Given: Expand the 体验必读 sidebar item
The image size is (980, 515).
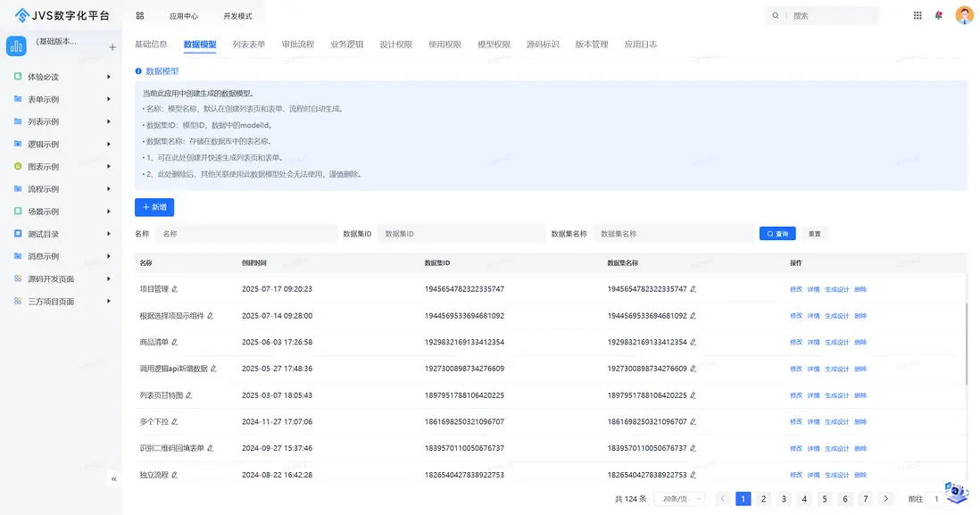Looking at the screenshot, I should pos(108,77).
